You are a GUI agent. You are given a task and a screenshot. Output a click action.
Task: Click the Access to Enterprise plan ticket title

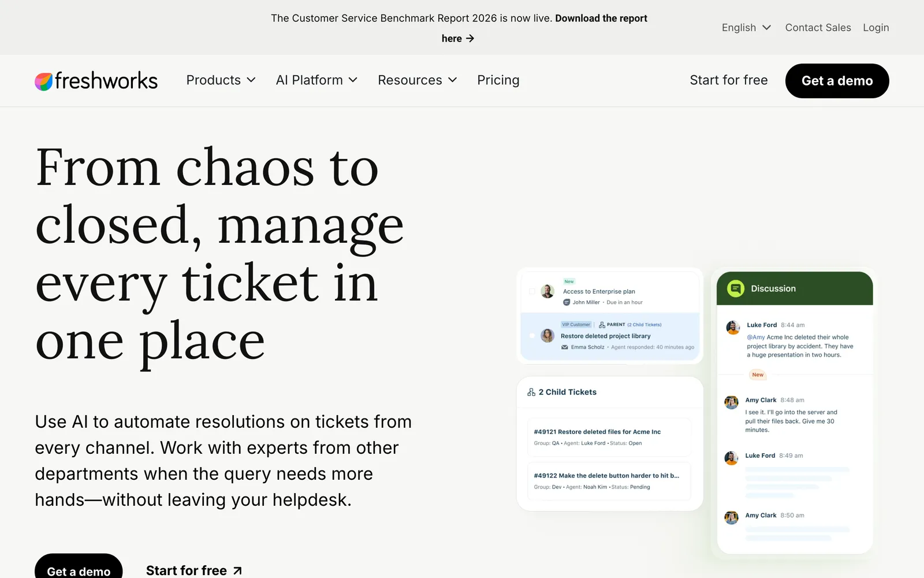pyautogui.click(x=599, y=291)
